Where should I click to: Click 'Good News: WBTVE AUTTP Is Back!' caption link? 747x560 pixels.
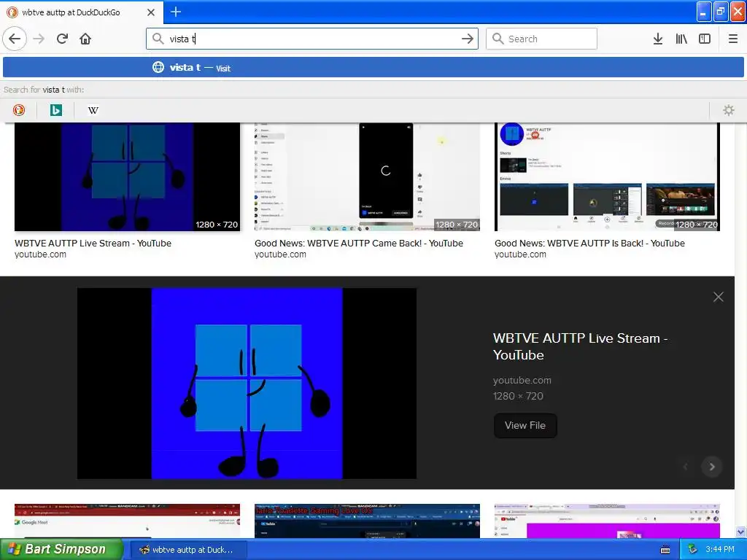pos(589,244)
